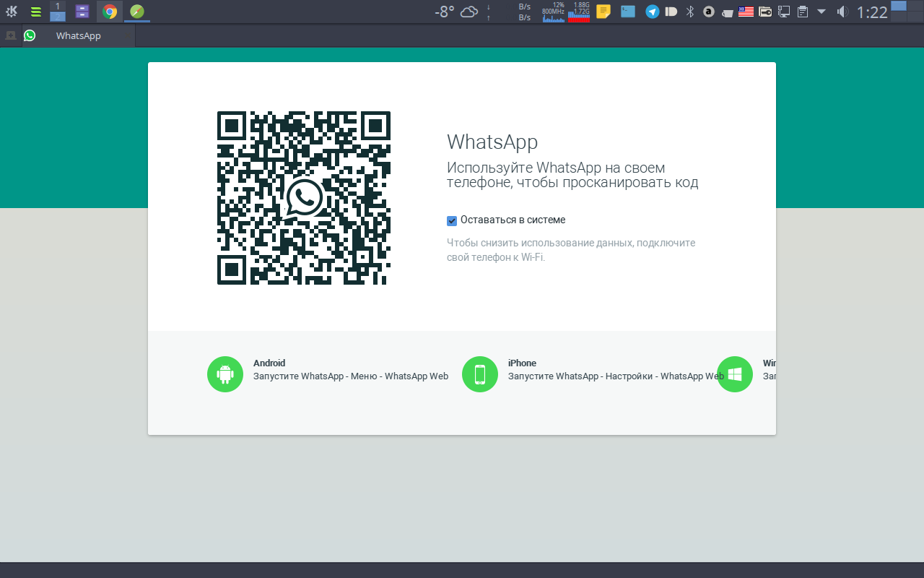Open the terminal tray icon
924x578 pixels.
[x=628, y=12]
